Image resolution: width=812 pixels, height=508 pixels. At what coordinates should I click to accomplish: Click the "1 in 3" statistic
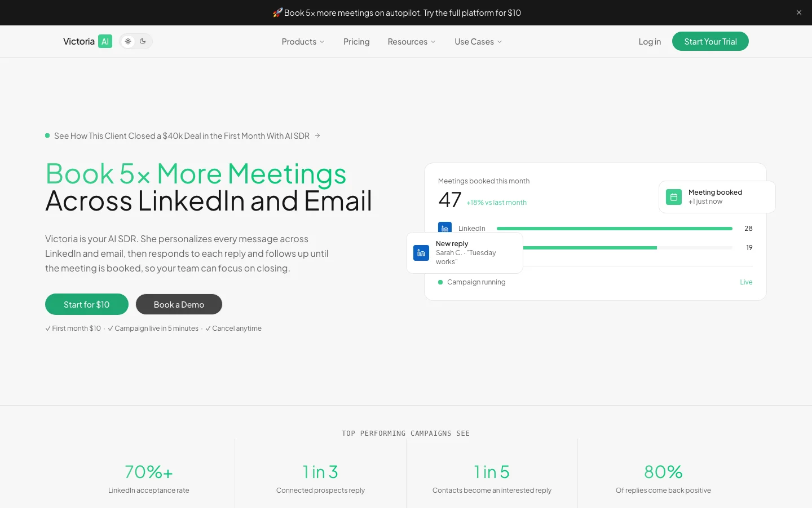click(320, 472)
